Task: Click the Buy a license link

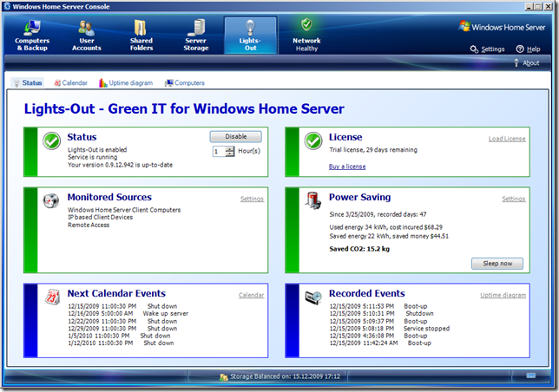Action: 347,167
